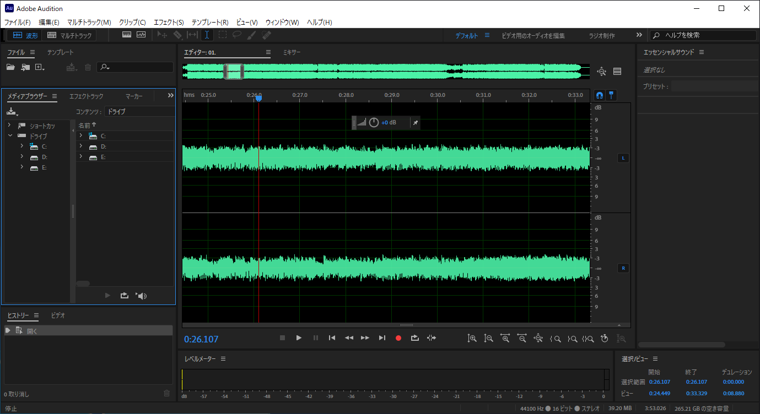Toggle loop playback in transport bar
Image resolution: width=760 pixels, height=414 pixels.
click(x=415, y=338)
